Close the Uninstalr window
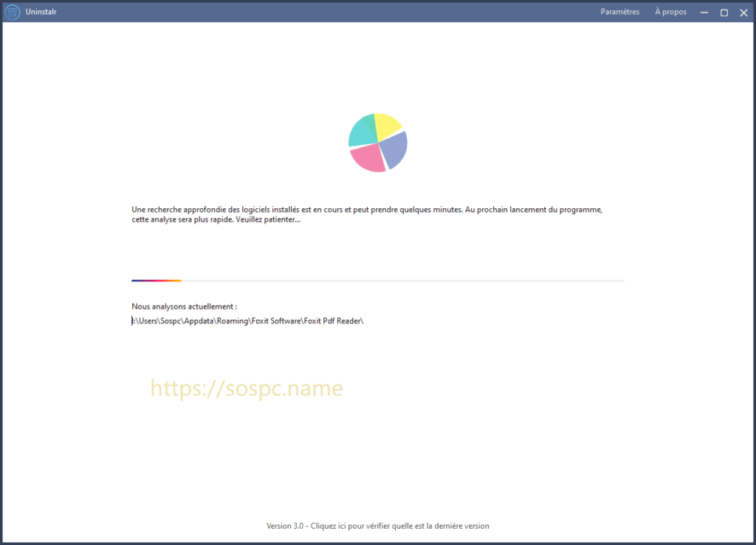The height and width of the screenshot is (545, 756). 743,13
